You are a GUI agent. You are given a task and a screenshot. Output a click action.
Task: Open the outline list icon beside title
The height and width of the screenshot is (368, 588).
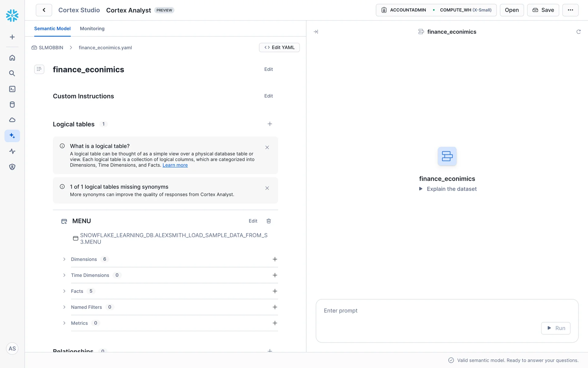point(39,69)
